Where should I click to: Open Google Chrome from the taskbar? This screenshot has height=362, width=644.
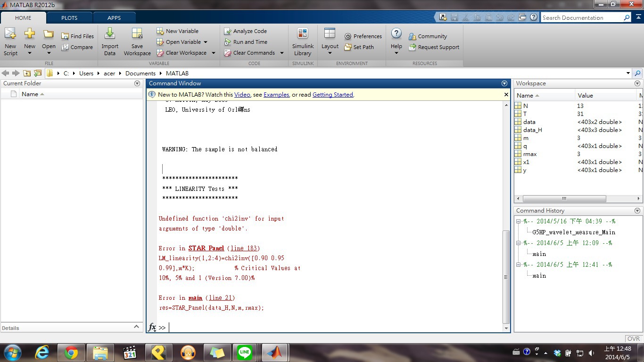coord(71,353)
